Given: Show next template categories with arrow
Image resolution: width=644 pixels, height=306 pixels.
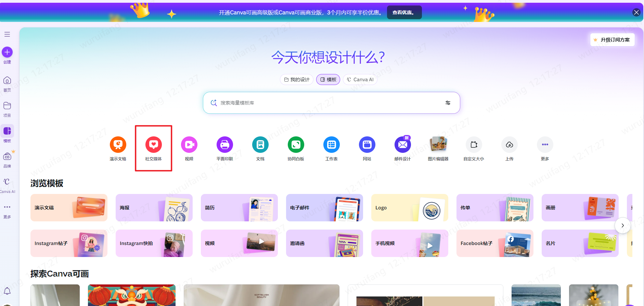Looking at the screenshot, I should click(623, 225).
